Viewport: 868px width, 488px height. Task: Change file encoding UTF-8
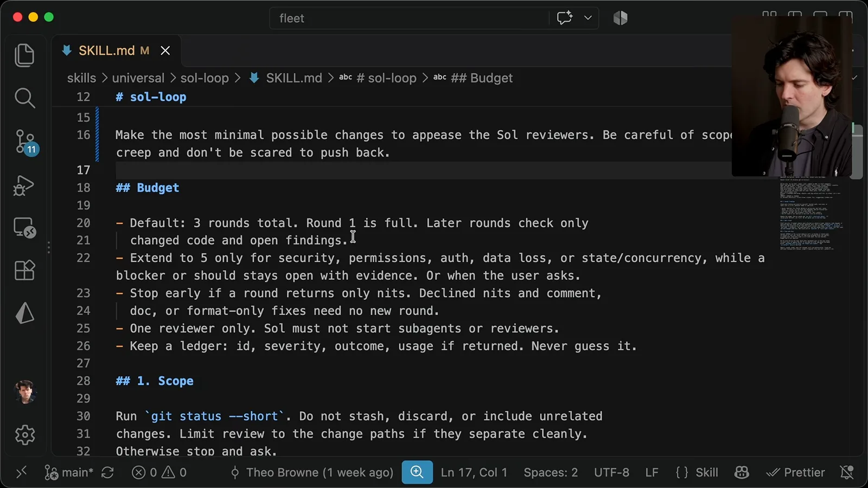[611, 472]
